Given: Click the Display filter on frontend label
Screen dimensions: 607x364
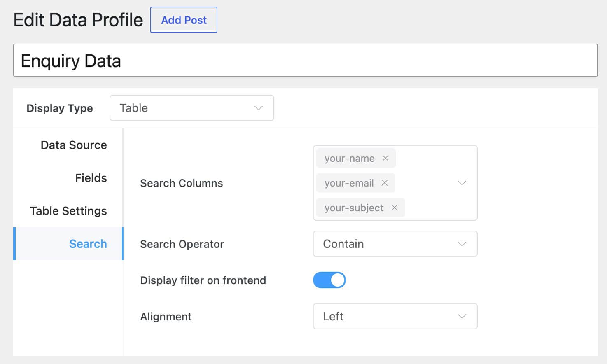Looking at the screenshot, I should 203,280.
